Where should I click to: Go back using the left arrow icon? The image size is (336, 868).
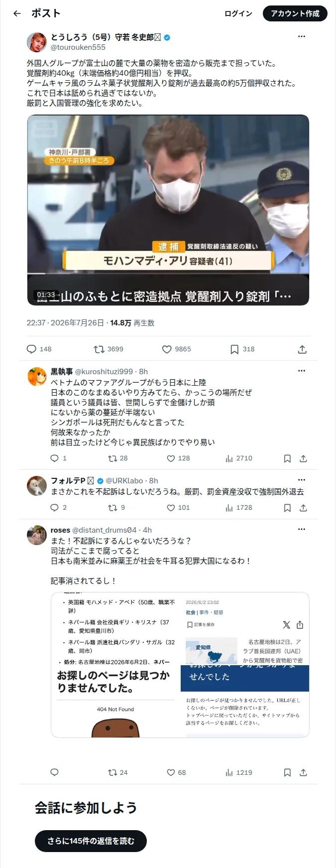point(17,13)
